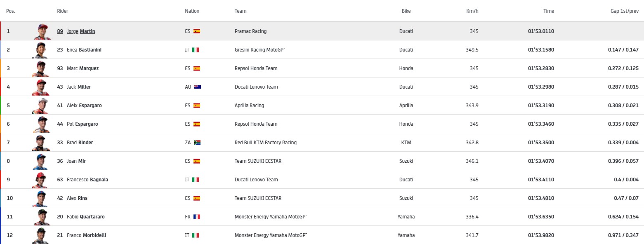
Task: Click the Italian flag in Francesco Bagnaia's row
Action: tap(196, 180)
